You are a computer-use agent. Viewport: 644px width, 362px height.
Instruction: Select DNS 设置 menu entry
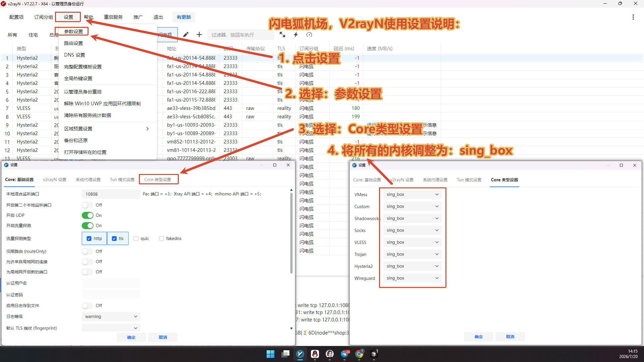point(74,55)
